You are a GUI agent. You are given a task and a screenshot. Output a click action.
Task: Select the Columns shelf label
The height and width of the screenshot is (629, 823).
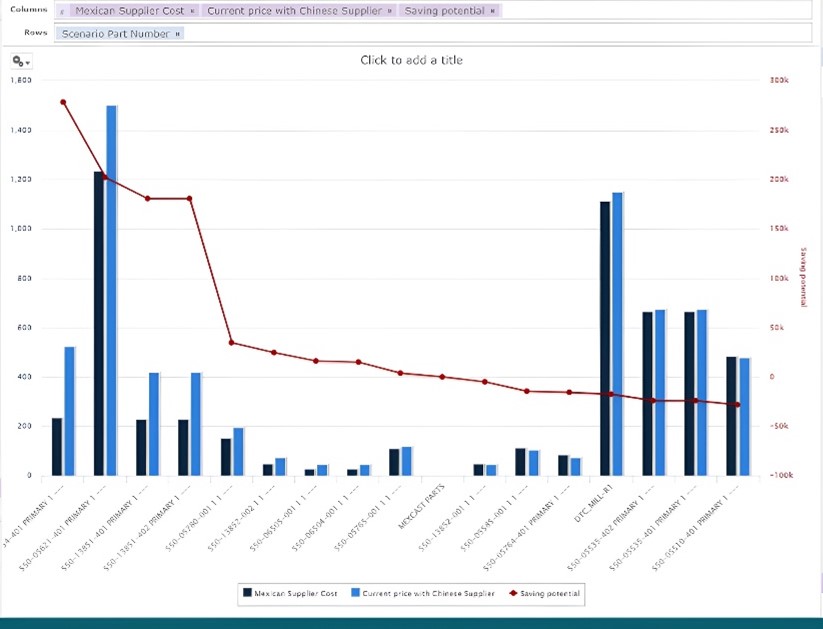tap(29, 9)
